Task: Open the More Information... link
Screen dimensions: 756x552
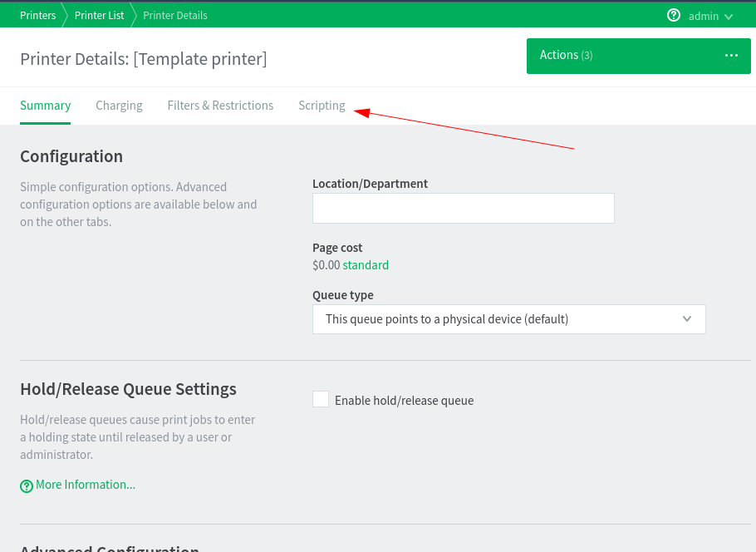Action: [85, 485]
